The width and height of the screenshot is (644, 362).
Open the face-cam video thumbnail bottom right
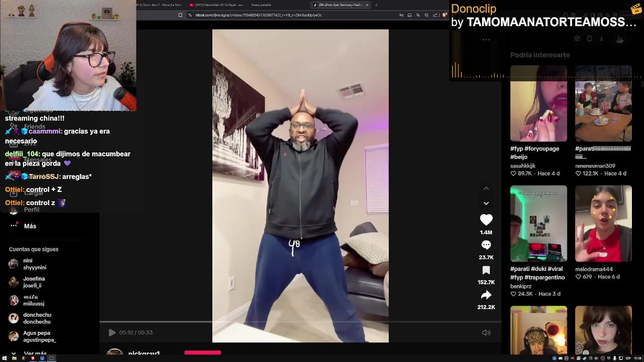click(603, 330)
